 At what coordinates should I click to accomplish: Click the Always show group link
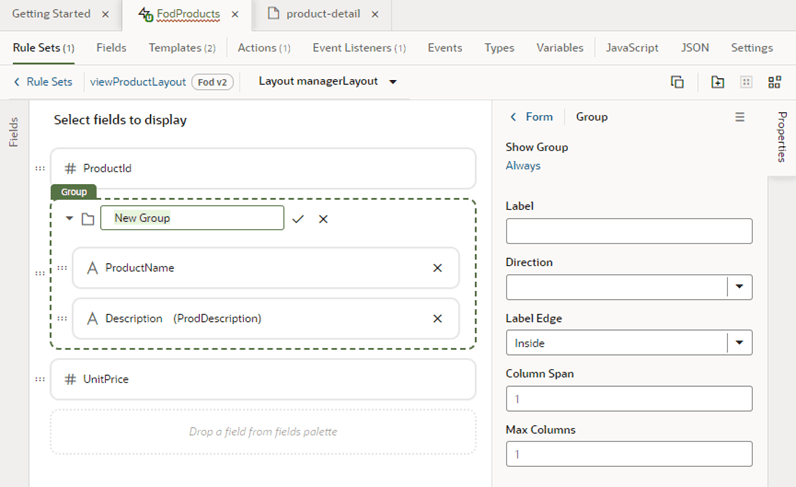coord(523,166)
